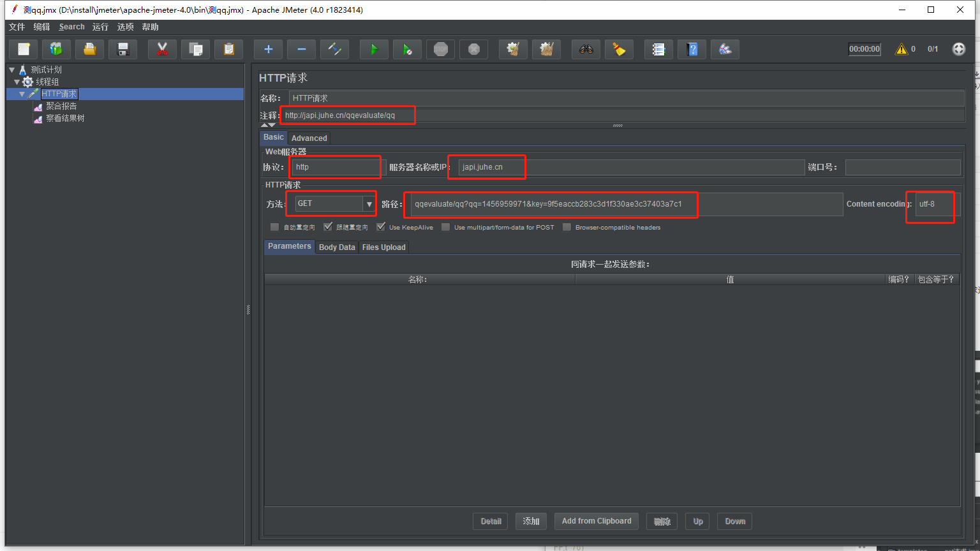This screenshot has width=980, height=551.
Task: Shutdown test threads with round X icon
Action: [x=474, y=49]
